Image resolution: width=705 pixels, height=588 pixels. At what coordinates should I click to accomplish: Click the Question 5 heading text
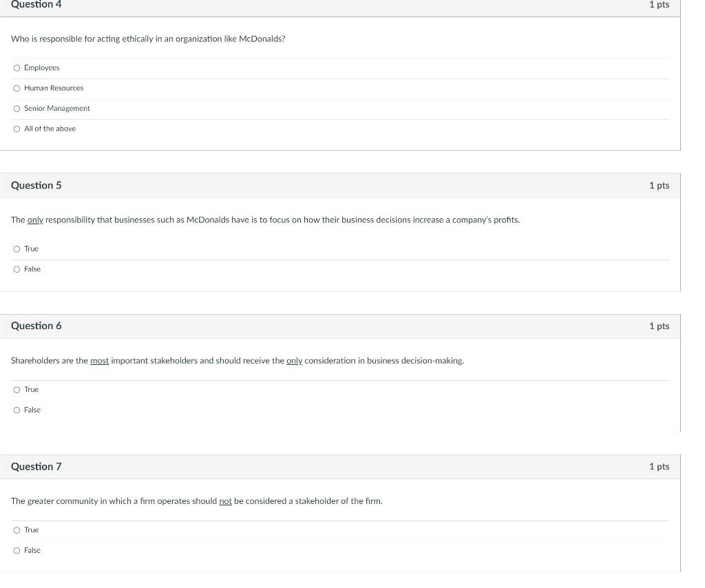[36, 185]
